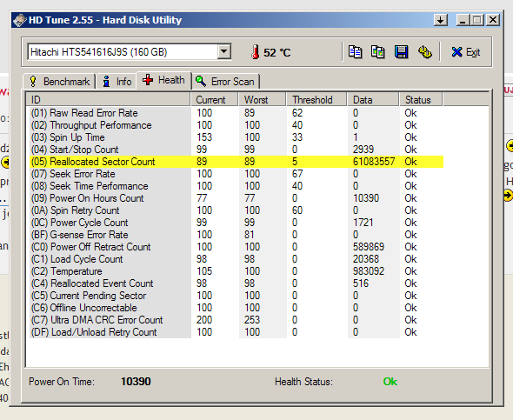Click the data value 983092
Screen dimensions: 513x420
click(369, 271)
